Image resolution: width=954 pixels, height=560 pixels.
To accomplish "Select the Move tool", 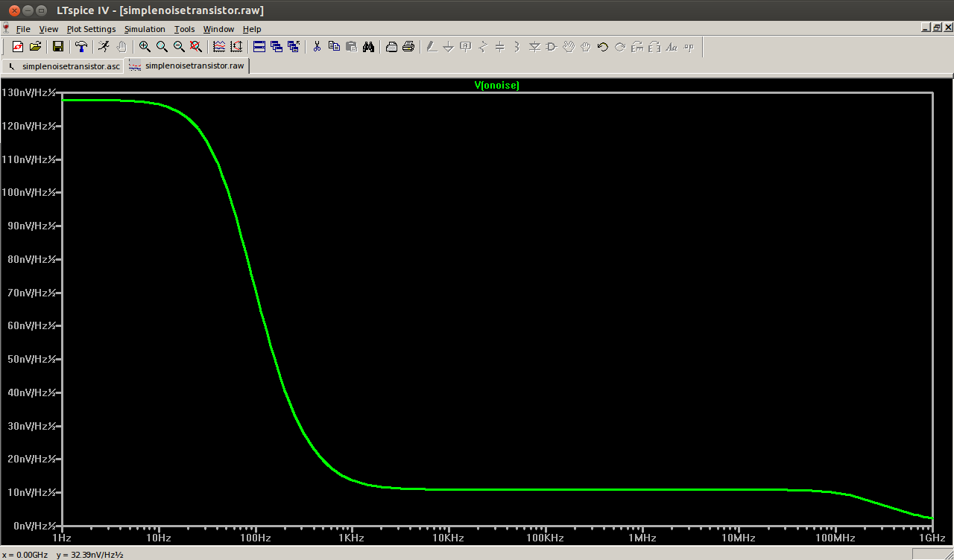I will (x=568, y=46).
